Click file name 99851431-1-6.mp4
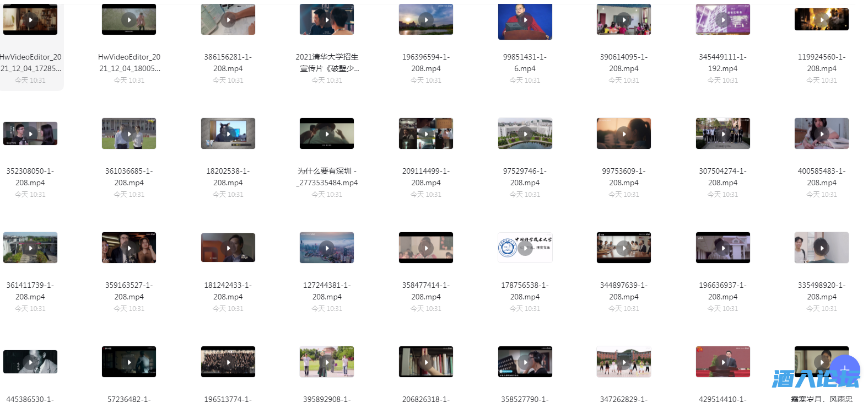This screenshot has width=868, height=402. click(525, 62)
